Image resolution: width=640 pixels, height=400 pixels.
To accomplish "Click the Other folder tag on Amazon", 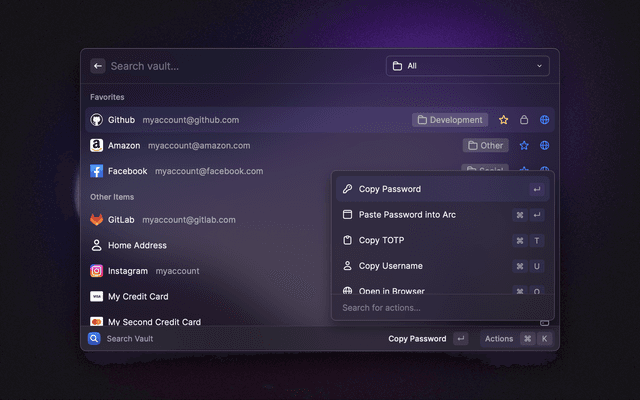I will tap(485, 145).
